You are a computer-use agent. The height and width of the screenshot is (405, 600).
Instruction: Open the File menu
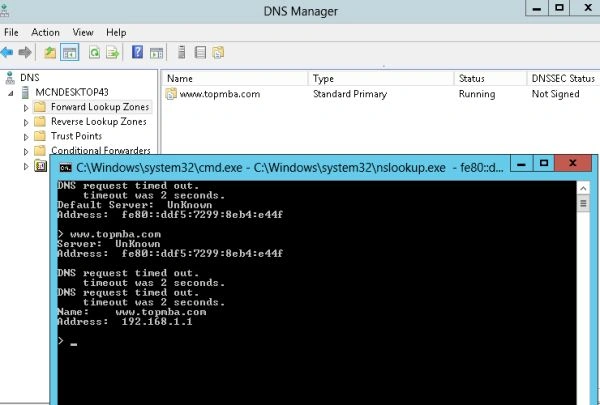point(11,33)
